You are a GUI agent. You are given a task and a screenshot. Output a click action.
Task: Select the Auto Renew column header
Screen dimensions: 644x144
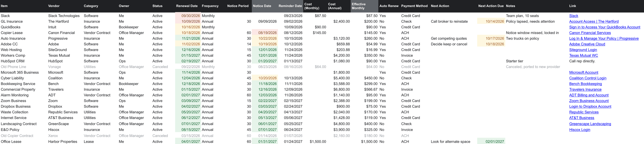click(x=389, y=6)
